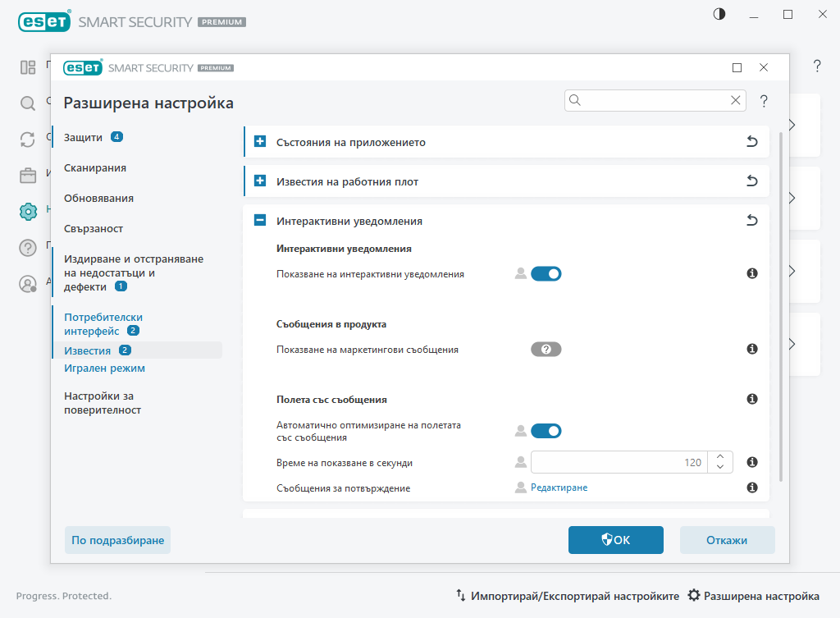The image size is (840, 618).
Task: Open help via the question mark icon
Action: pyautogui.click(x=764, y=100)
